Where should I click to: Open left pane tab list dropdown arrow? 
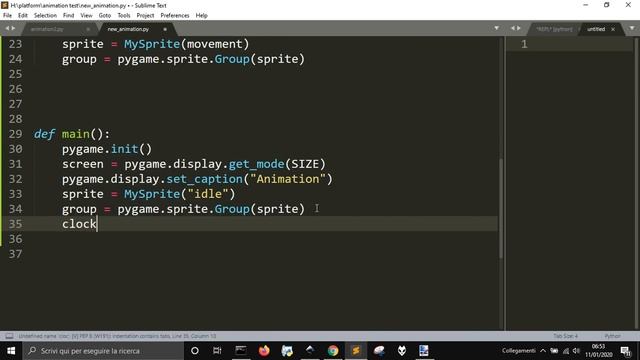click(497, 28)
